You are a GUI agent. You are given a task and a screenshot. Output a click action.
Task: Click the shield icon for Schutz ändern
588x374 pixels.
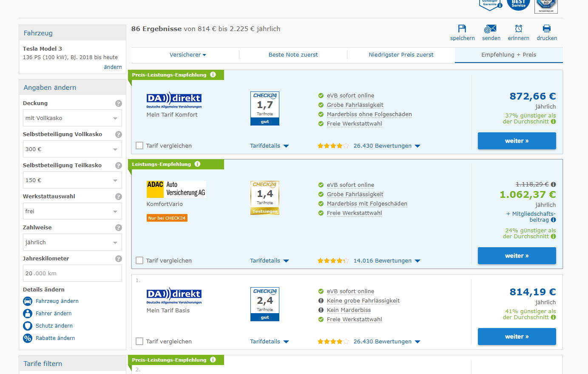tap(28, 326)
